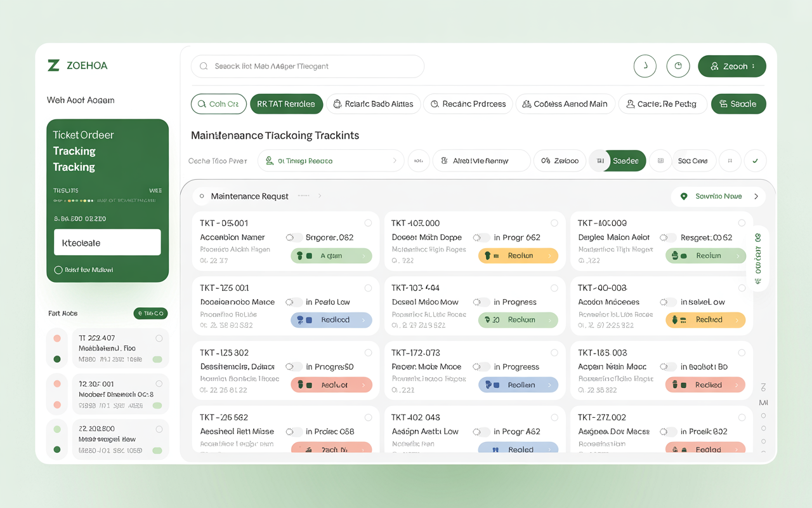Click the small icon right of Soa Care

coord(730,161)
